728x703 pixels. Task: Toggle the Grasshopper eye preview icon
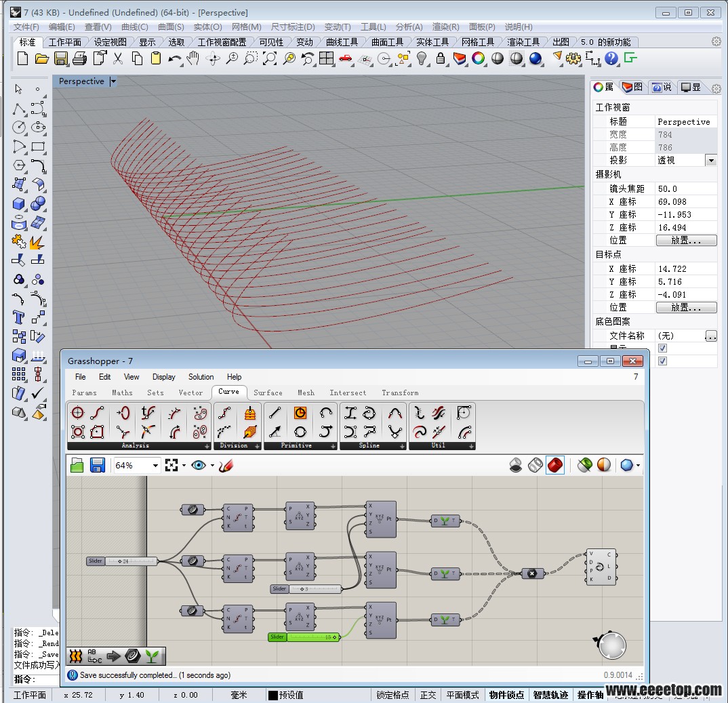(199, 465)
